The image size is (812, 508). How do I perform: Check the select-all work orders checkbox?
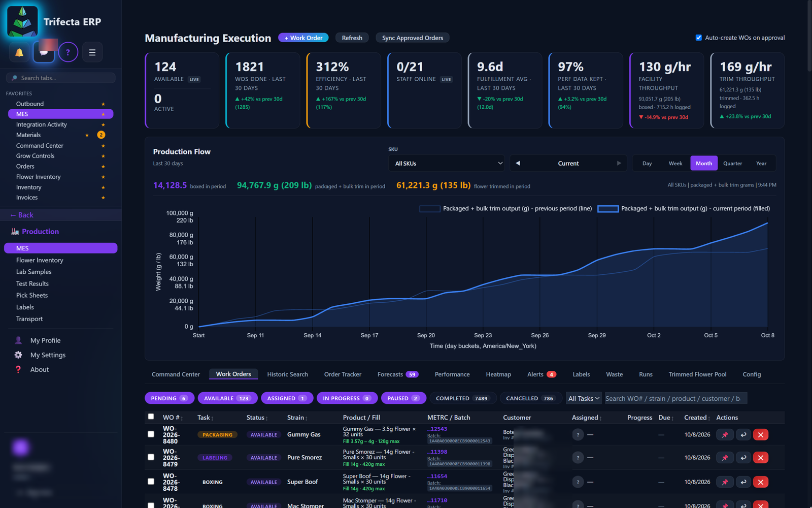click(x=151, y=417)
